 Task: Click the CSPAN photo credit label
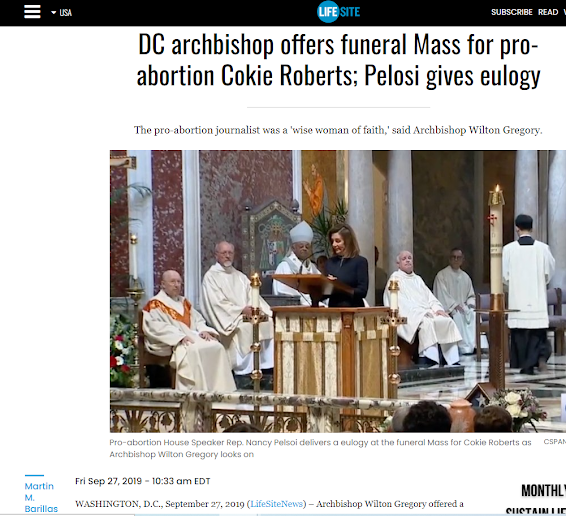(x=554, y=442)
